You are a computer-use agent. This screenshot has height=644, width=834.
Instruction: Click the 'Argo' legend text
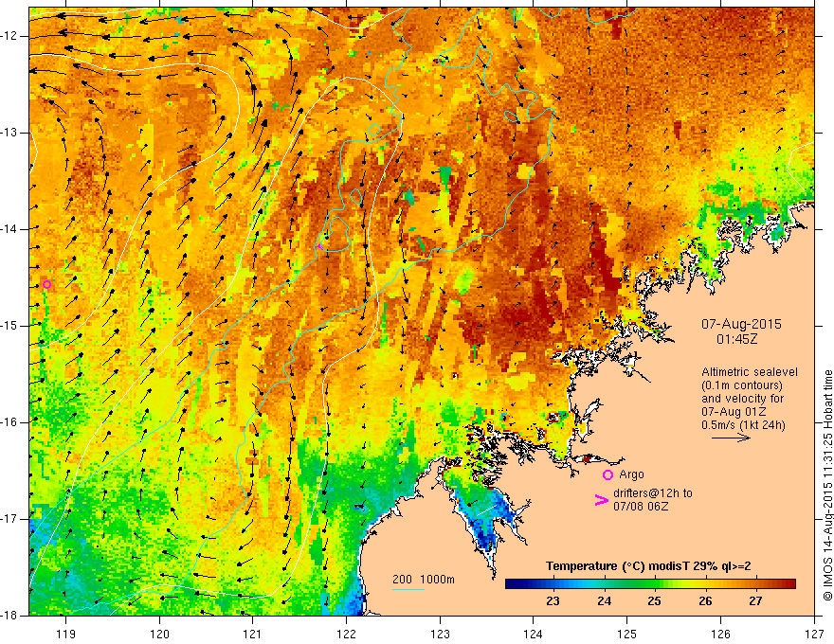631,474
